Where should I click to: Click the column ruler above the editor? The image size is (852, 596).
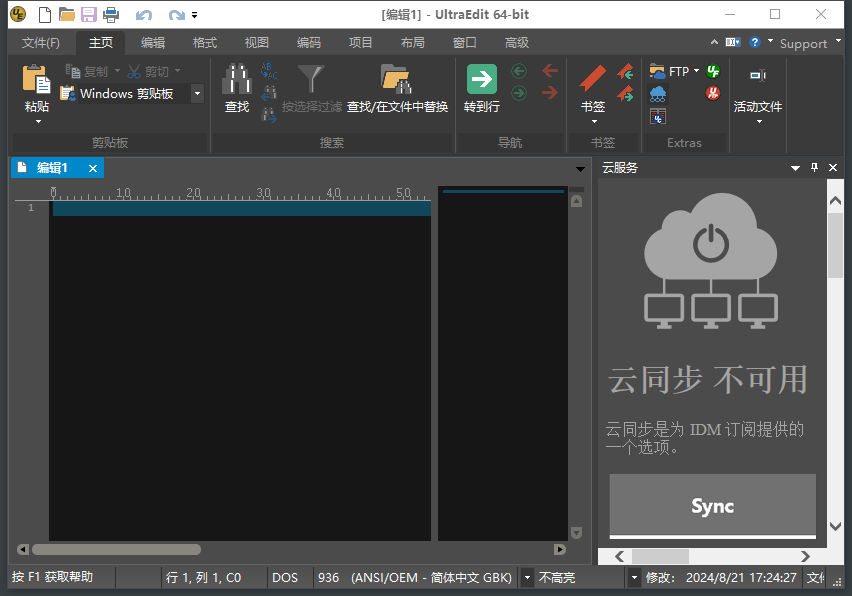[242, 193]
